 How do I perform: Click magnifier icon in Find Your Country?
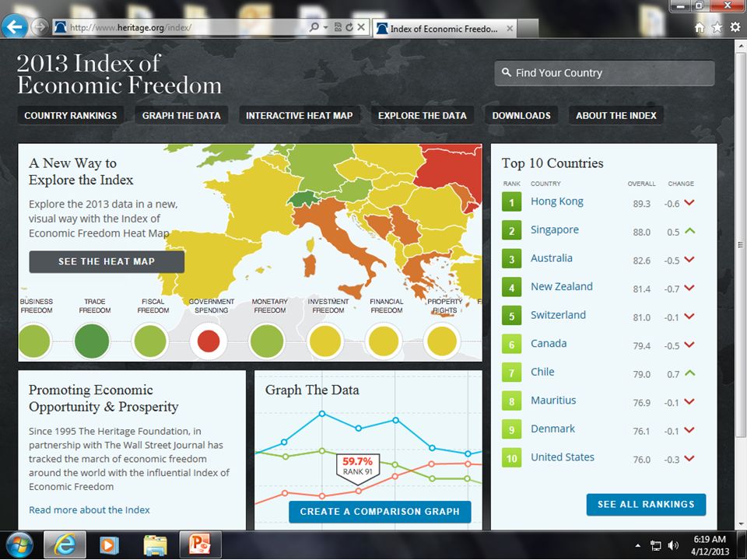[507, 72]
